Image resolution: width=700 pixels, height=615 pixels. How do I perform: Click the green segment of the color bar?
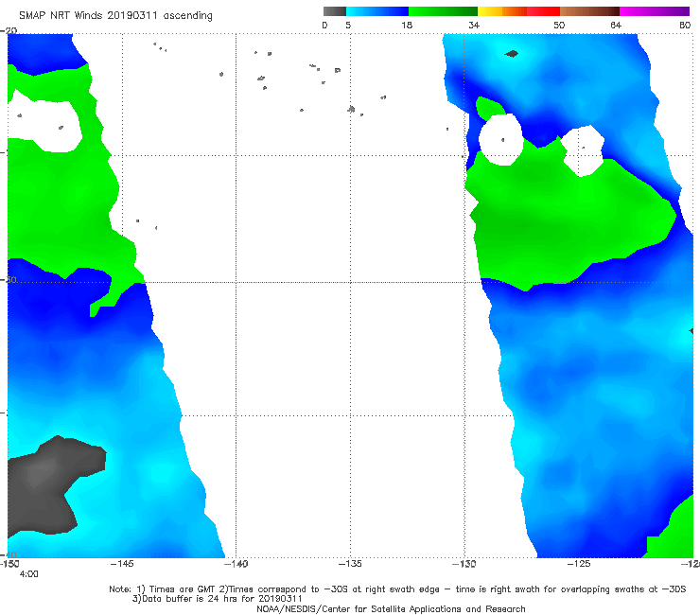point(443,11)
